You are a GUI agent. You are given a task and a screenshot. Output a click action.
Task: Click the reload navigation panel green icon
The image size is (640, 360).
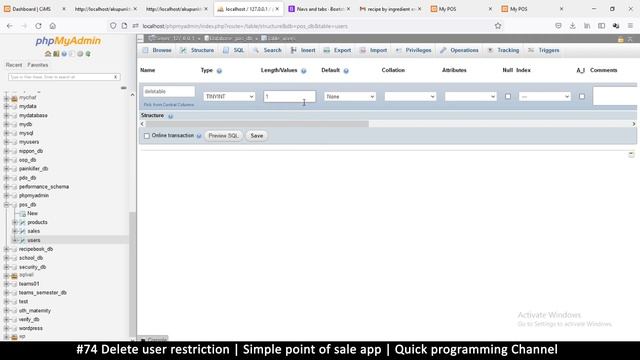click(x=88, y=54)
